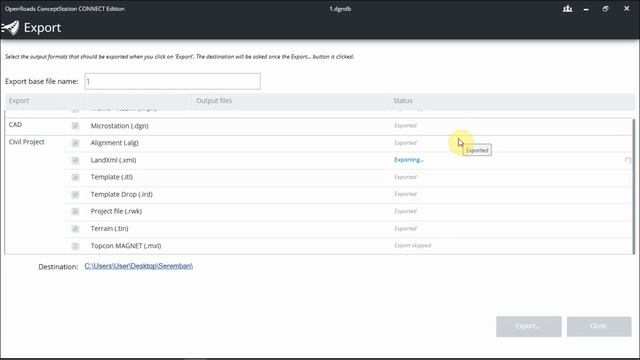
Task: Click the Output files column header
Action: tap(214, 100)
